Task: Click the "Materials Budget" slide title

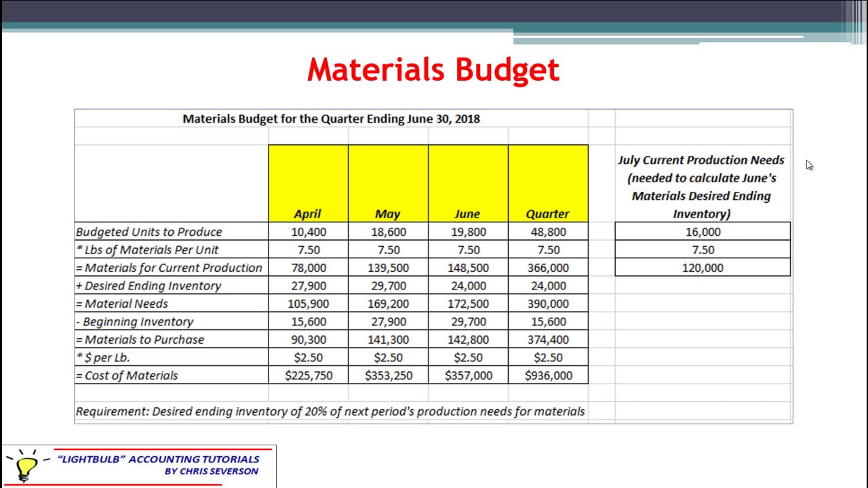Action: [433, 70]
